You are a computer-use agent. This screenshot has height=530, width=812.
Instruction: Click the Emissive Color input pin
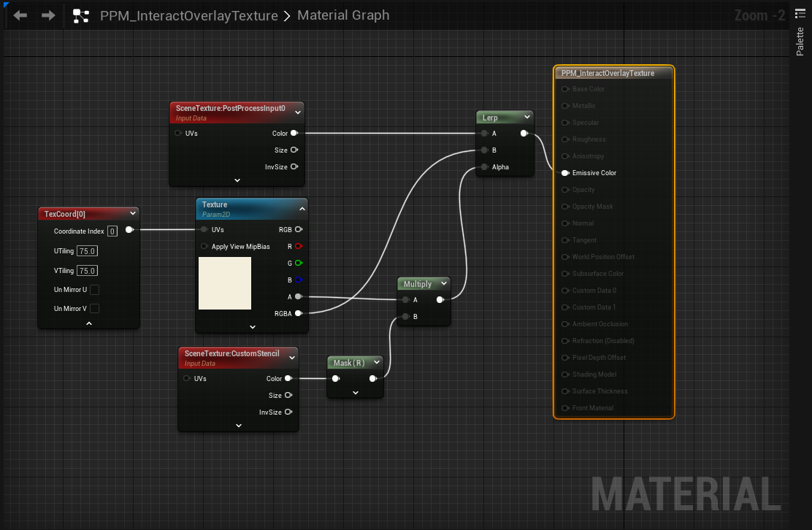point(565,173)
